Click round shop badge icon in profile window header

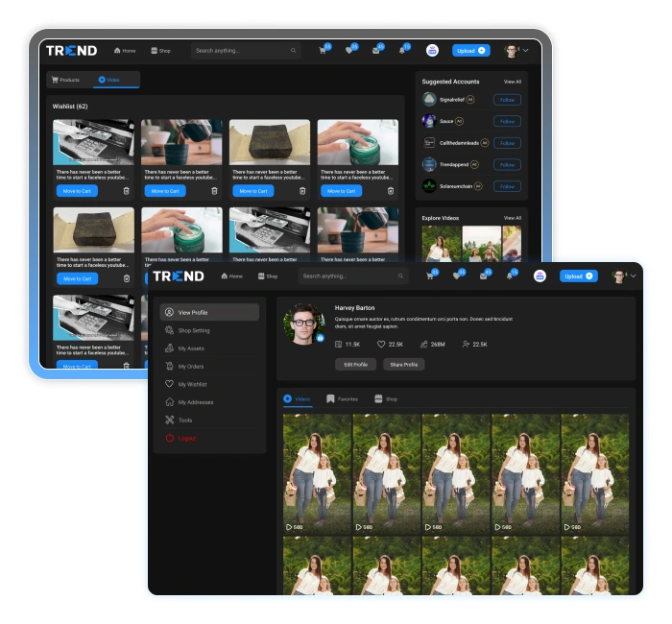tap(540, 276)
